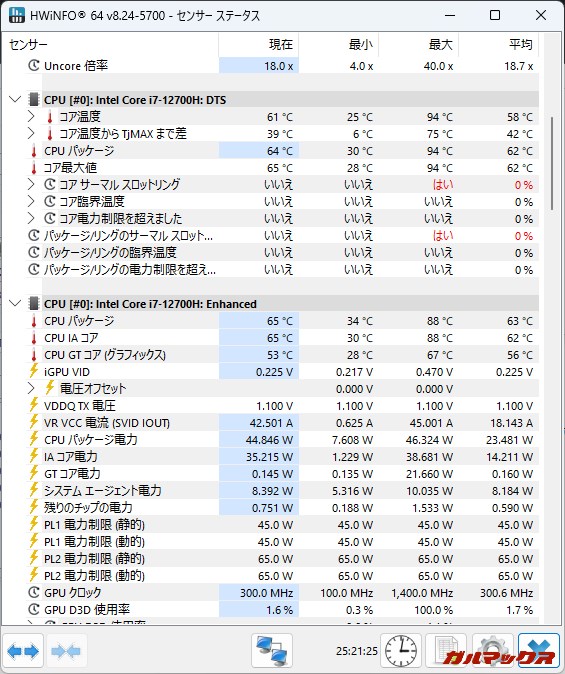Reset the elapsed time clock icon
This screenshot has width=565, height=674.
pos(401,651)
